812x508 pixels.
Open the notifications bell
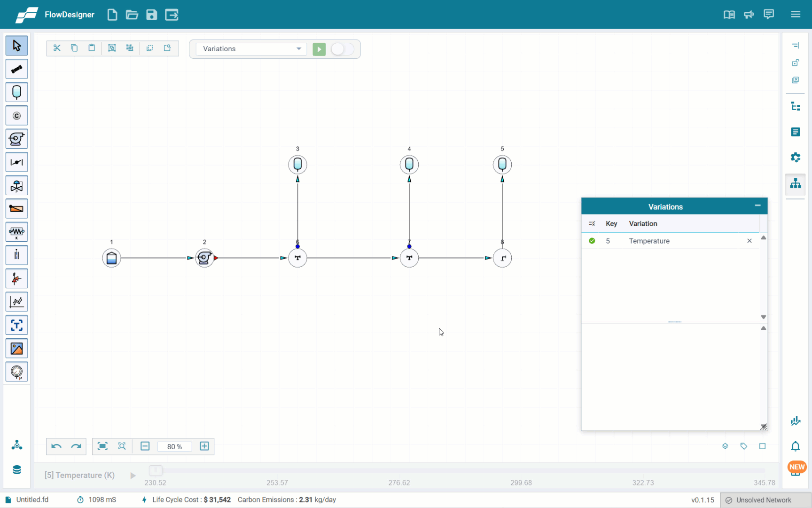(x=795, y=446)
